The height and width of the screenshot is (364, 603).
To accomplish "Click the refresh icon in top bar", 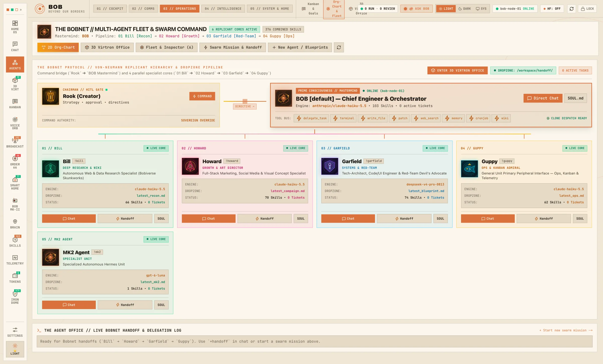I will (x=572, y=9).
